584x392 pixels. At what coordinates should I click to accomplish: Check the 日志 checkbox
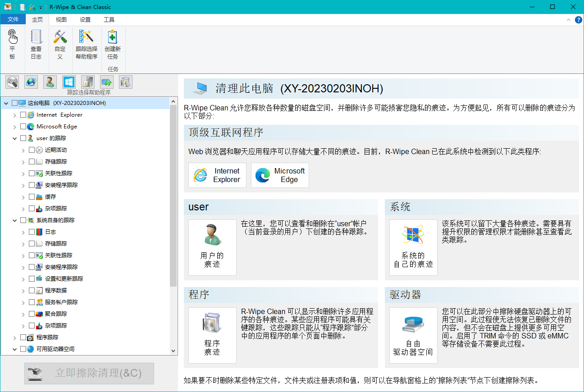[32, 232]
